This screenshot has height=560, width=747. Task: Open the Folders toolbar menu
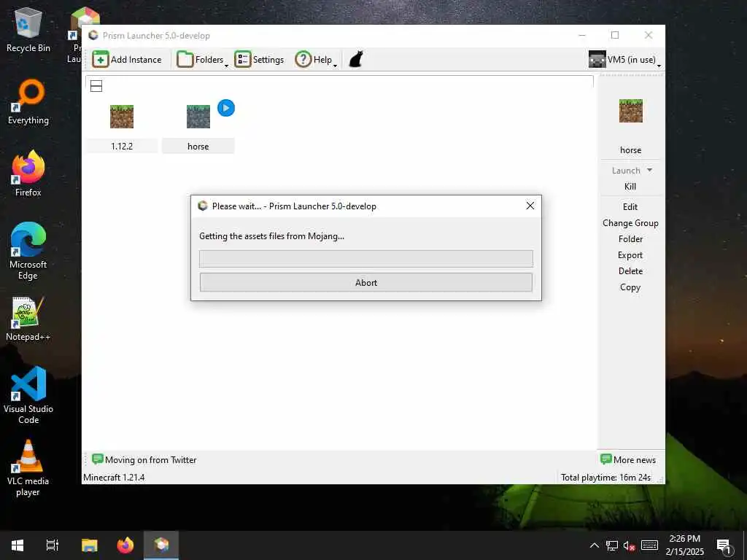pos(203,60)
